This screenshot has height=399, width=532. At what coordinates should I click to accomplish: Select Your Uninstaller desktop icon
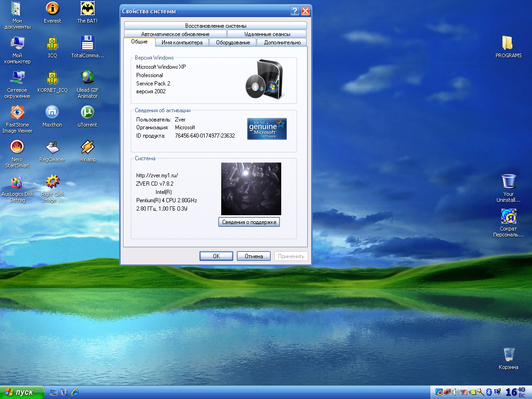[x=508, y=188]
